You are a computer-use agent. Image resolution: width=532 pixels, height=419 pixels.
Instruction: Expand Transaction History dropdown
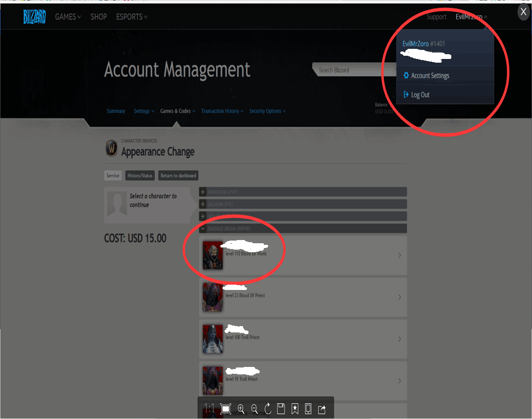[222, 111]
